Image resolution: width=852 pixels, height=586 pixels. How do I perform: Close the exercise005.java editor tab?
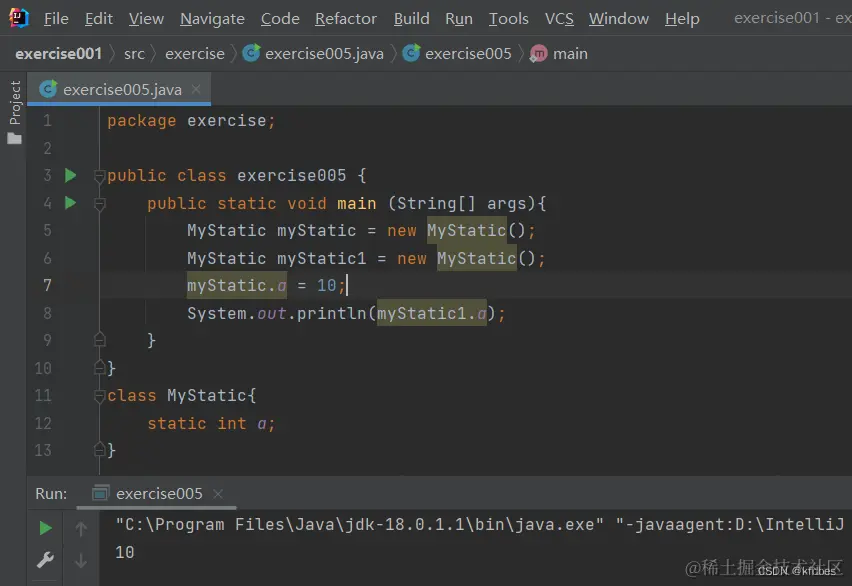click(196, 89)
